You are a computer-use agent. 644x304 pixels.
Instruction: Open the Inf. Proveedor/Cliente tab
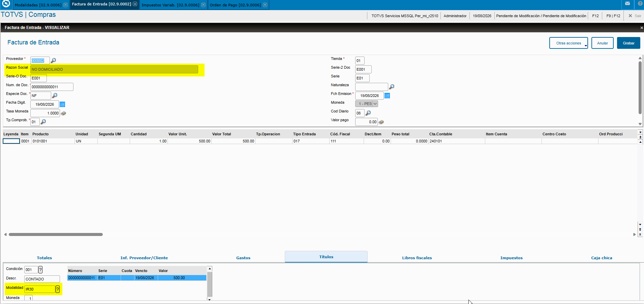pos(144,258)
